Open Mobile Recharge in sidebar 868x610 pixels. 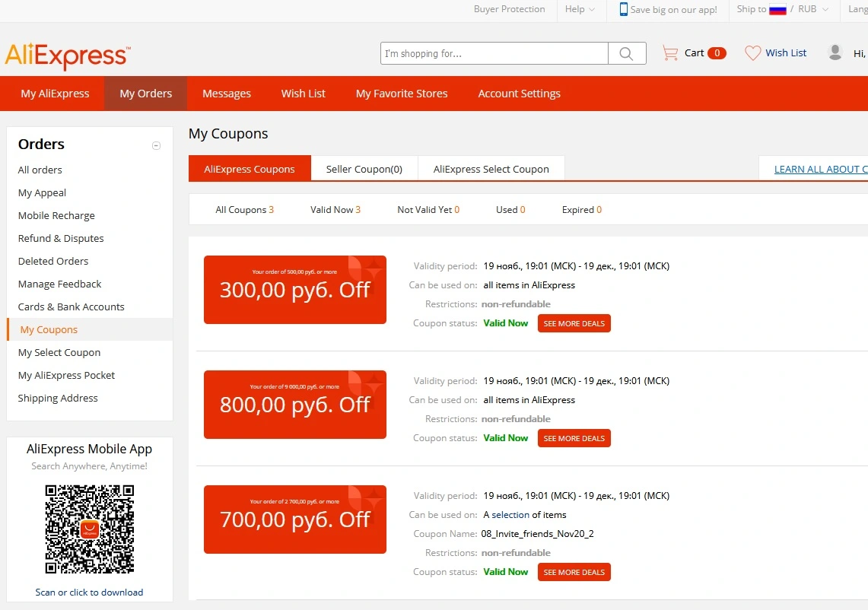point(56,215)
